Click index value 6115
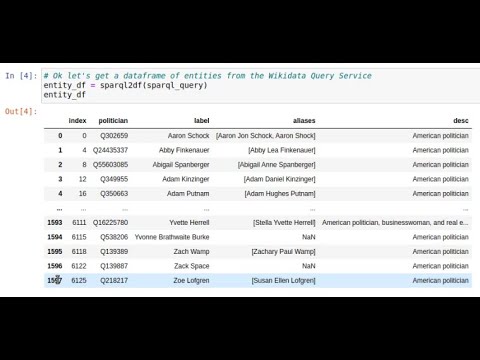Image resolution: width=480 pixels, height=360 pixels. point(79,237)
